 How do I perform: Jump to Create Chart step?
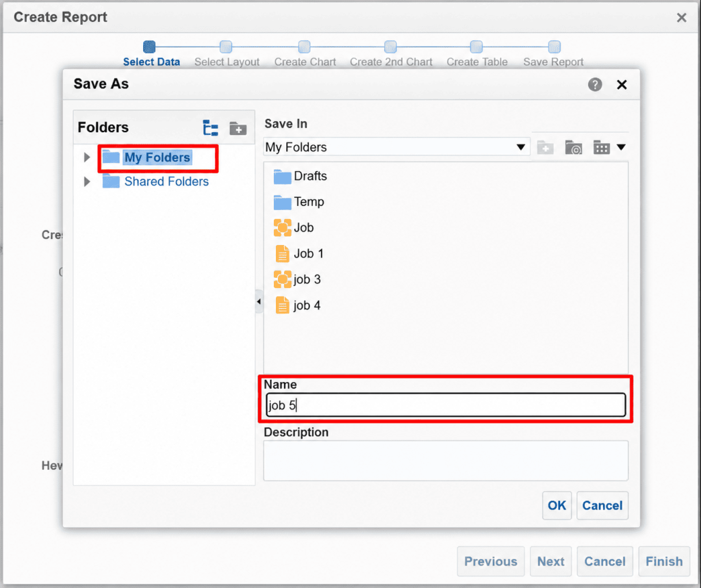pyautogui.click(x=305, y=55)
